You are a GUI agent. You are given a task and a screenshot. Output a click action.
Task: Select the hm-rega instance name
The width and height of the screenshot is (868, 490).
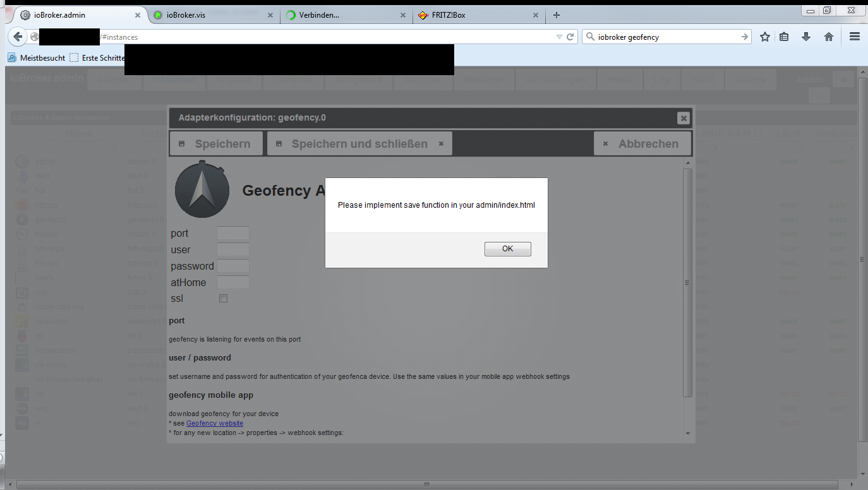click(49, 249)
